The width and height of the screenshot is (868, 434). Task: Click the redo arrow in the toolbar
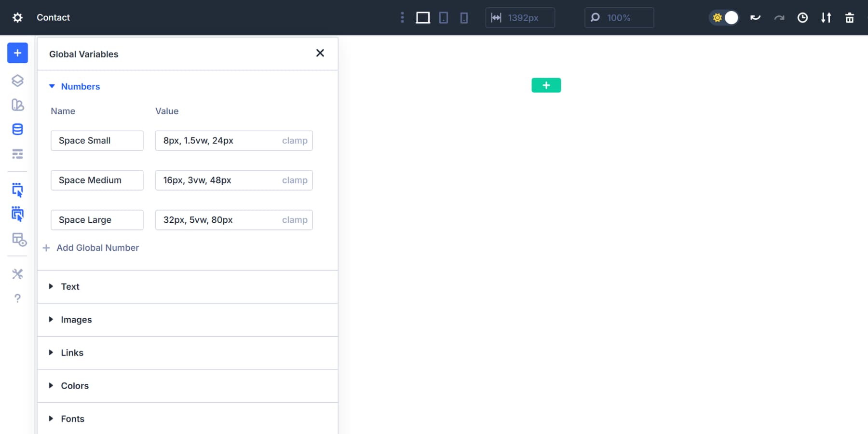pos(779,17)
